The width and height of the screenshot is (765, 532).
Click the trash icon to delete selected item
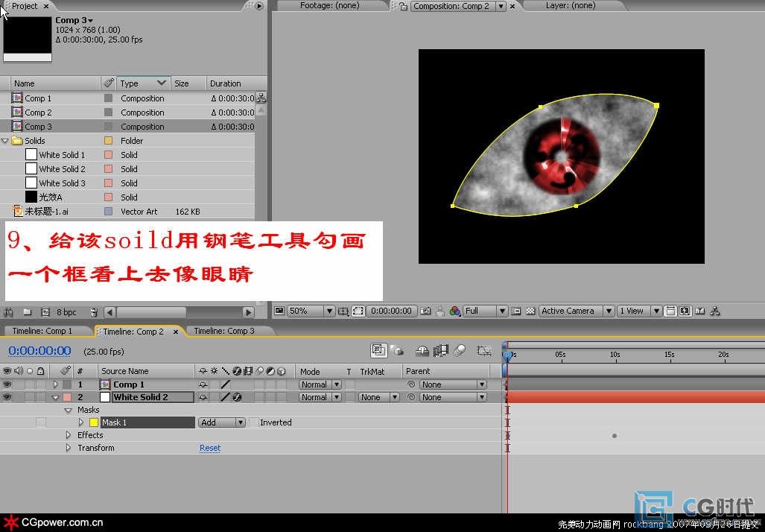93,312
